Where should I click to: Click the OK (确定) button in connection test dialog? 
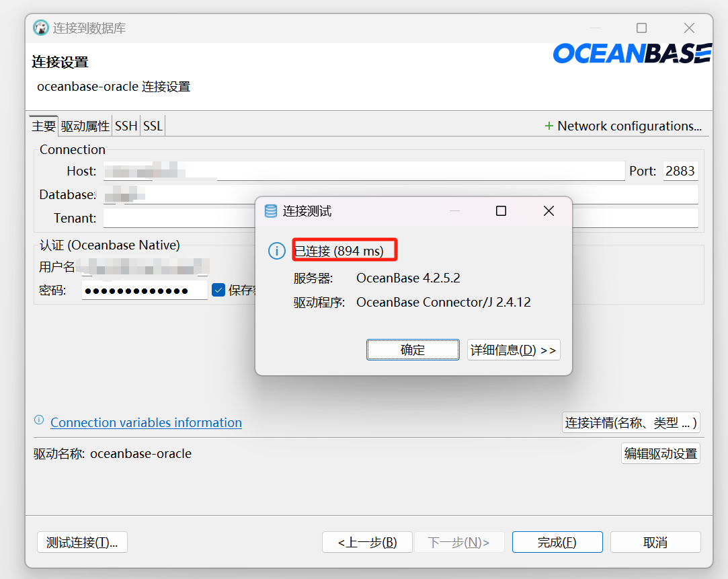click(x=413, y=350)
